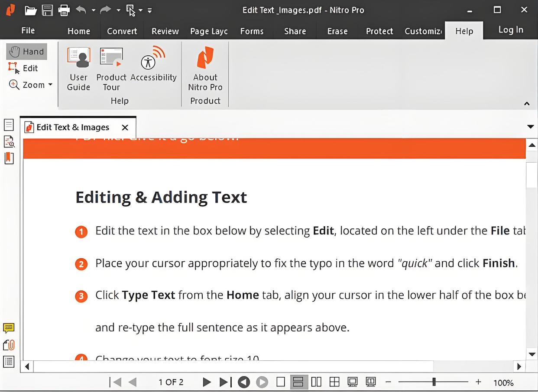Open the Attachments paperclip pane
Viewport: 538px width, 392px height.
[9, 345]
